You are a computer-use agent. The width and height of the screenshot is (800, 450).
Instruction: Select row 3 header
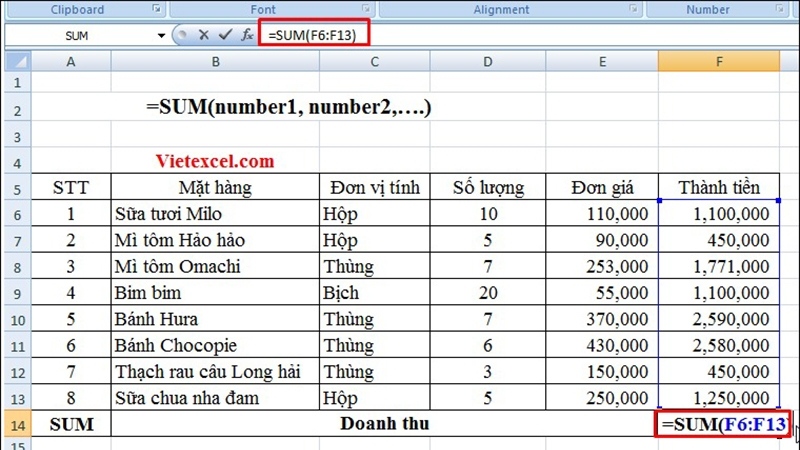tap(18, 136)
